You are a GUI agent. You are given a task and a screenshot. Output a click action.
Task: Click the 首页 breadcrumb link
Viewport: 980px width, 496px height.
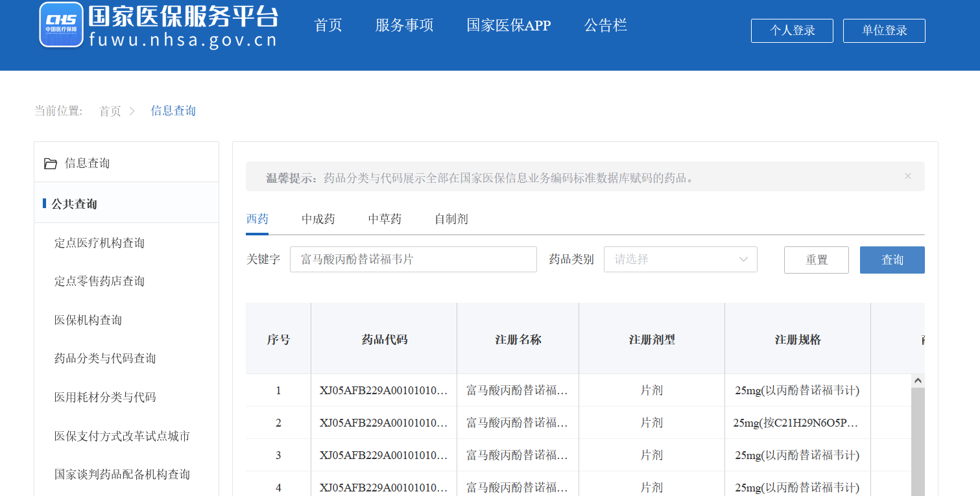point(110,111)
